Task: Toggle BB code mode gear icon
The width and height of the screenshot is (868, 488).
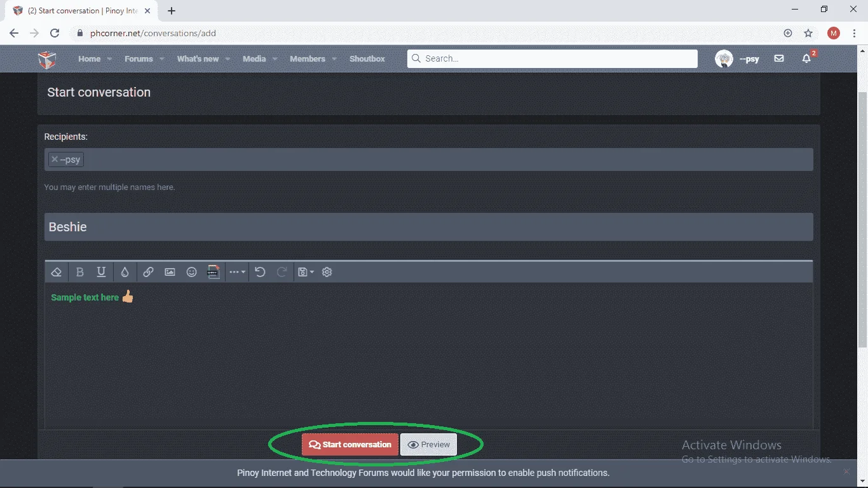Action: point(327,272)
